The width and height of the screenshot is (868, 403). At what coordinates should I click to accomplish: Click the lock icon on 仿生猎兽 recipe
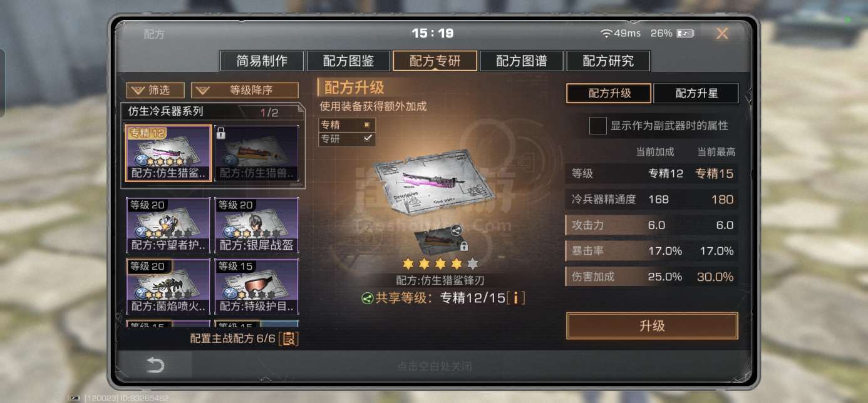[x=220, y=133]
